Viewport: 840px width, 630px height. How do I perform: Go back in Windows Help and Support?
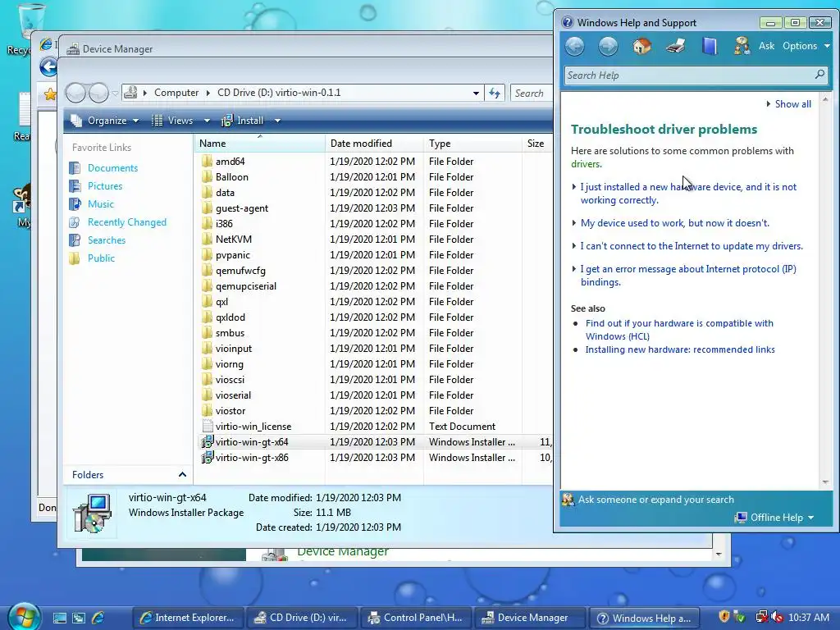(x=575, y=46)
